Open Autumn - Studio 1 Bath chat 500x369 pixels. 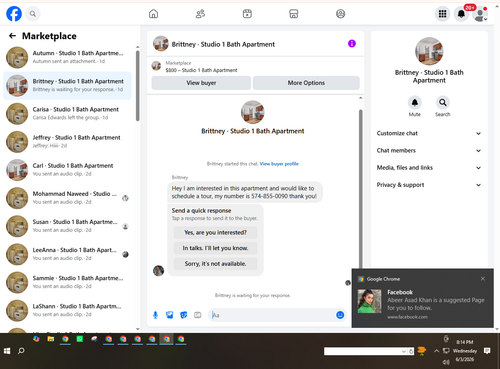pos(67,57)
